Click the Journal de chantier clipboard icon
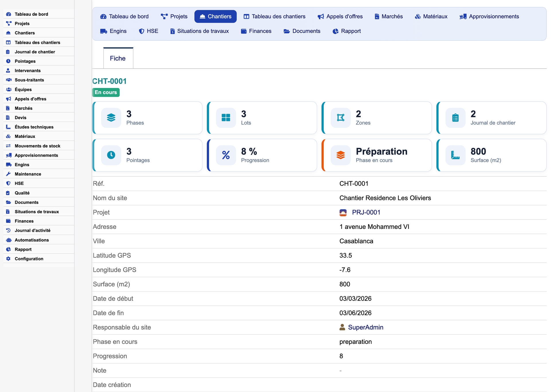 (455, 118)
